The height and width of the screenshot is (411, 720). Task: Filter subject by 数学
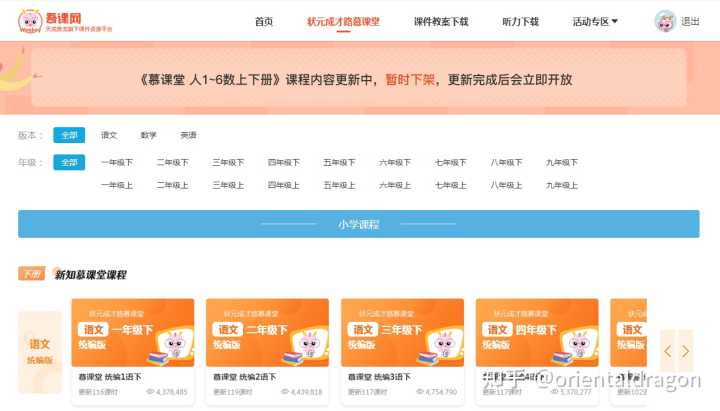(148, 135)
